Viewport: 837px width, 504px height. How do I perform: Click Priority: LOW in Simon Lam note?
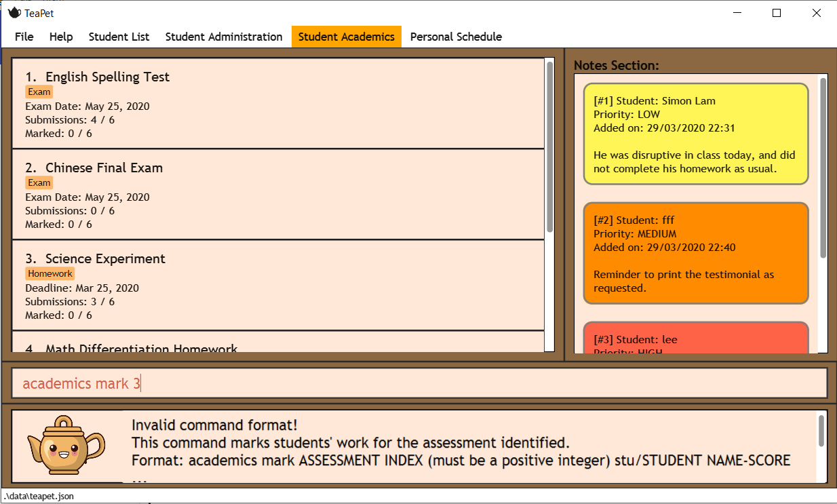pyautogui.click(x=627, y=115)
